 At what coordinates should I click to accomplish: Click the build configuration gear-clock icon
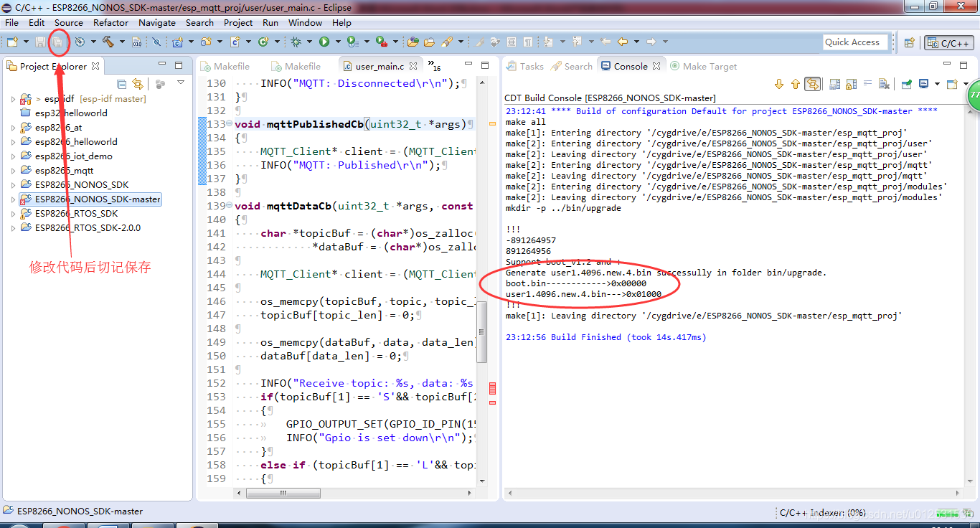tap(80, 42)
